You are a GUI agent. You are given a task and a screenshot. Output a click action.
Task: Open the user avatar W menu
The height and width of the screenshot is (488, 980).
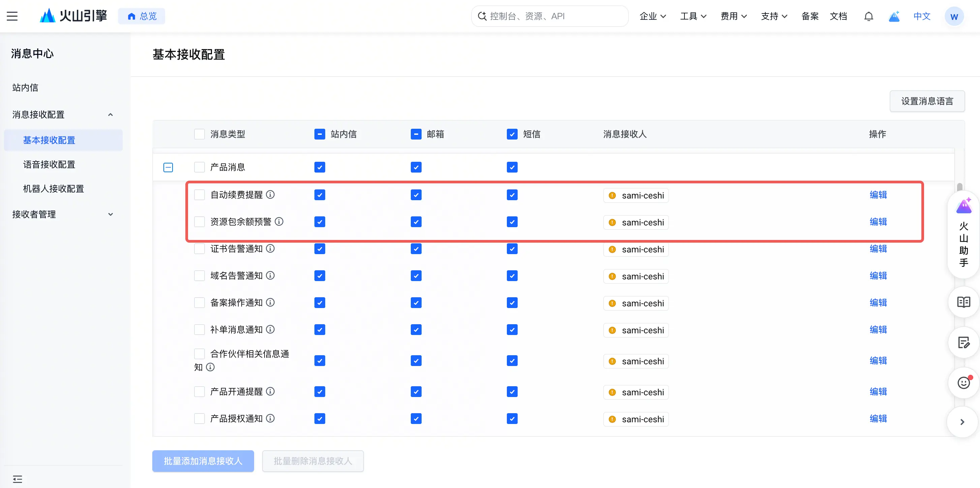click(954, 17)
